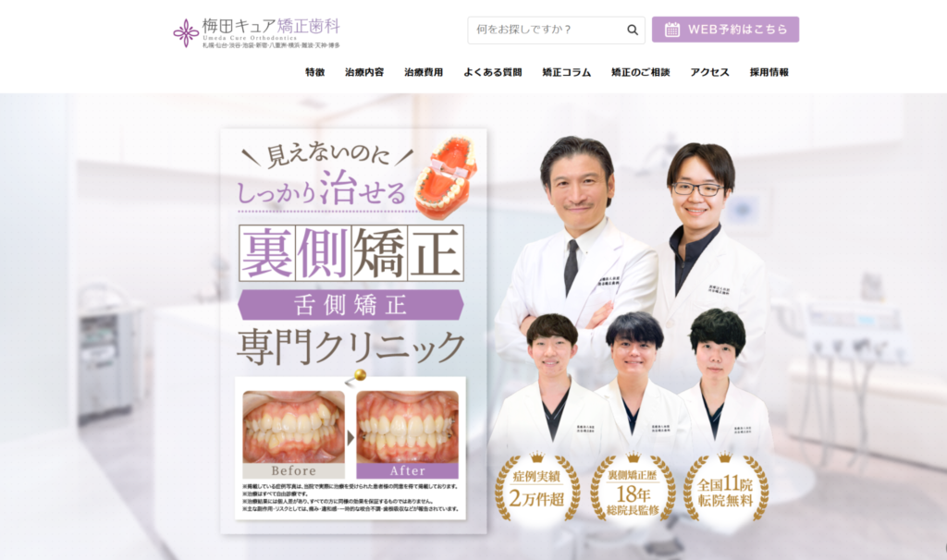Screen dimensions: 947x560
Task: Open the 矯正コラム navigation link
Action: coord(567,72)
